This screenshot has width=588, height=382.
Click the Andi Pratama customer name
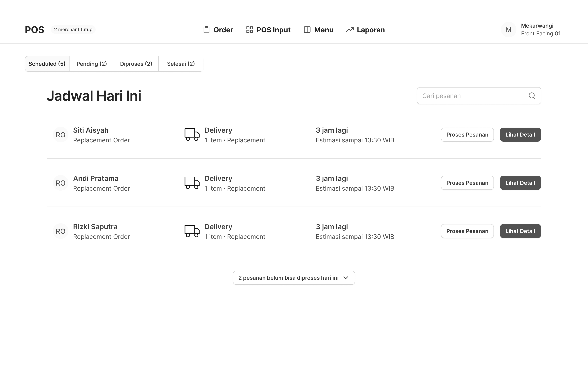(96, 178)
